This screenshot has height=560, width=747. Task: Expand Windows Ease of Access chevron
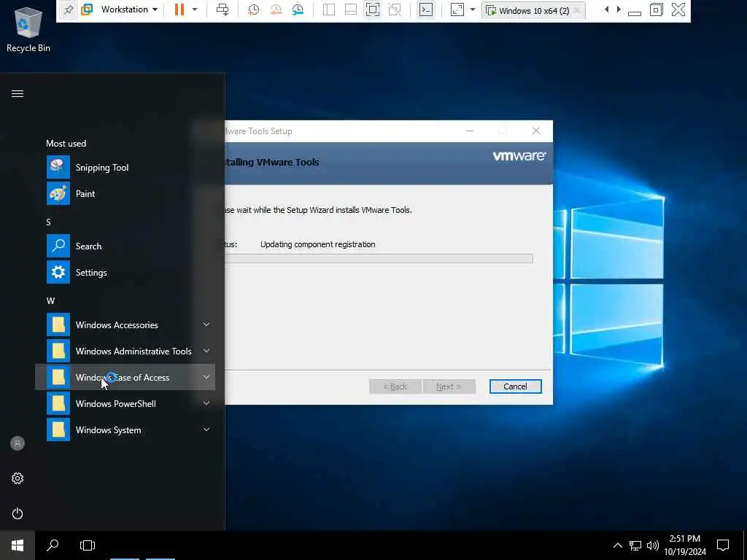pos(206,377)
